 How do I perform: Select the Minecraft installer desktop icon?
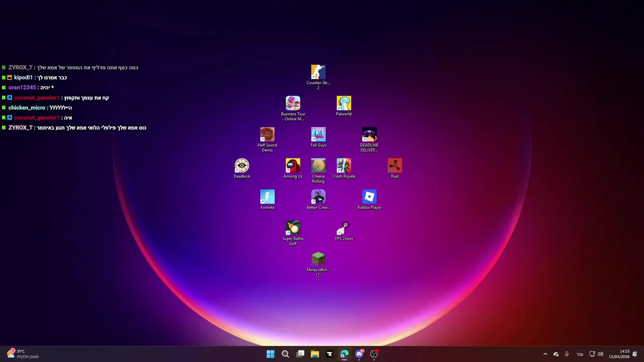(x=318, y=264)
